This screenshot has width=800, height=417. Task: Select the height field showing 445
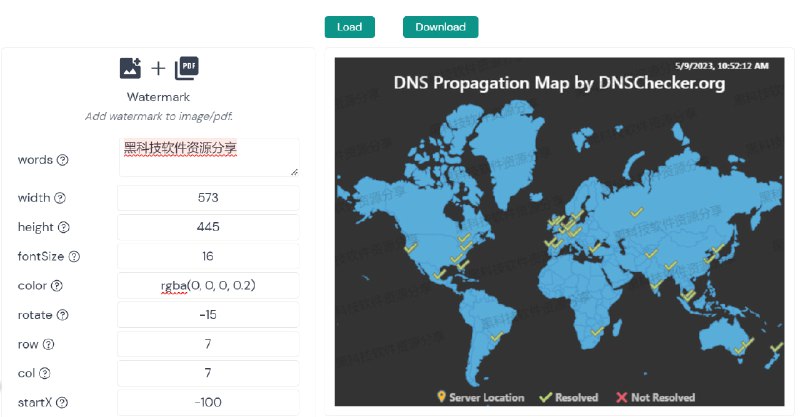[x=208, y=228]
